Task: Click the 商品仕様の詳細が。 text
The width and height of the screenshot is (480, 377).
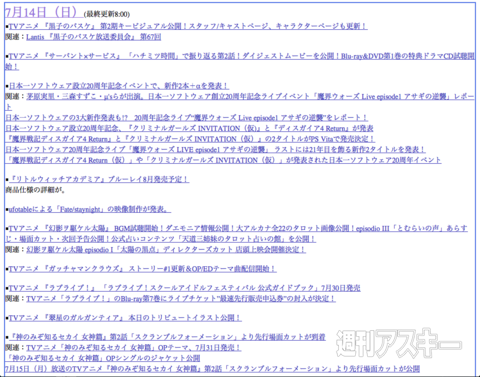Action: pos(35,190)
